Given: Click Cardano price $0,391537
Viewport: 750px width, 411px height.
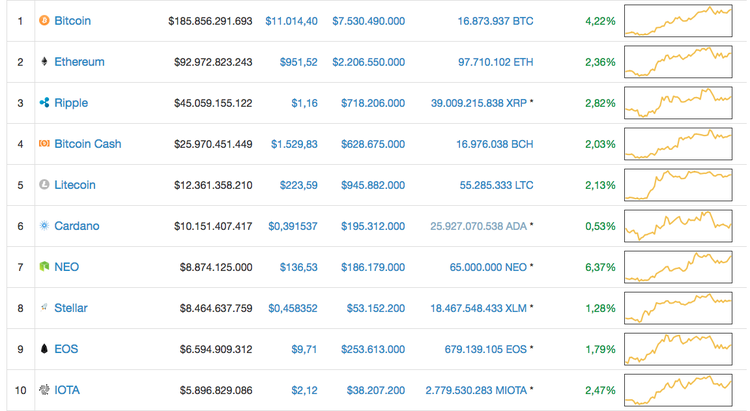Looking at the screenshot, I should click(293, 226).
